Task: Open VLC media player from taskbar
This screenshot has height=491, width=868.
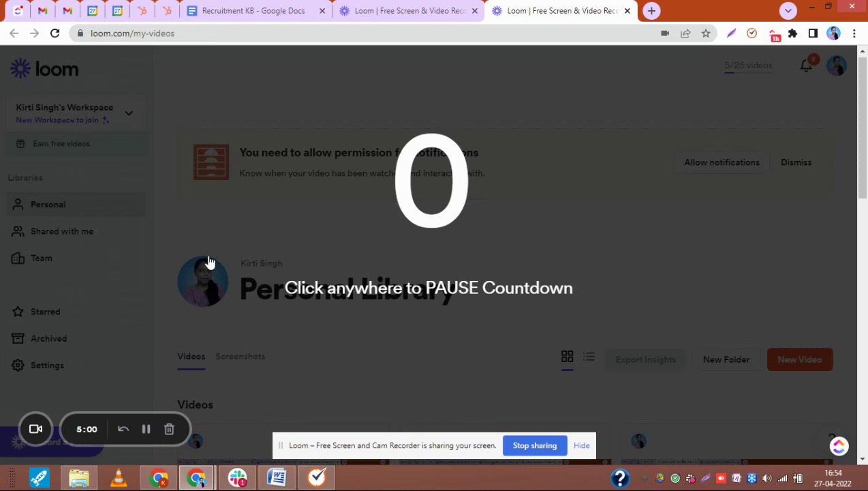Action: click(118, 478)
